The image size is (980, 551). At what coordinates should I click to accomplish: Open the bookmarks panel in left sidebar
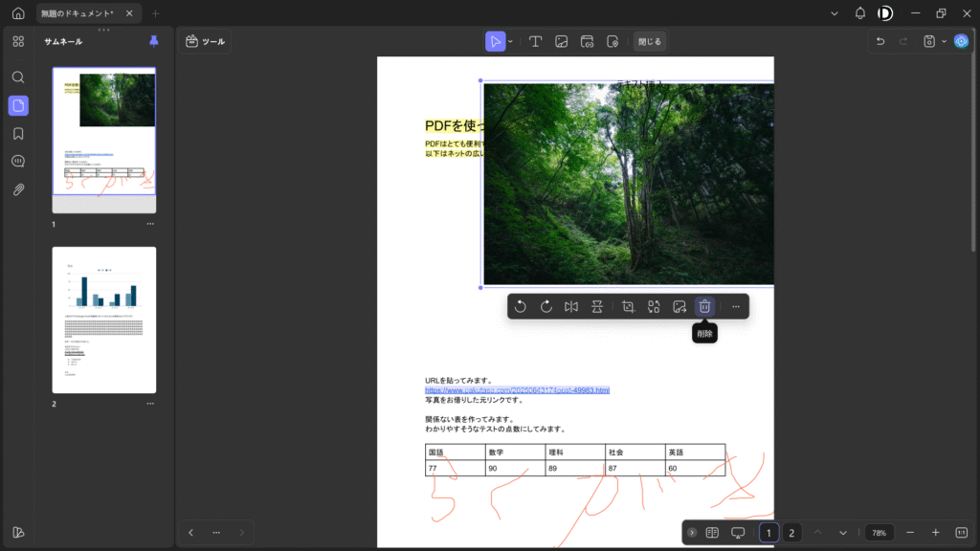(x=18, y=133)
